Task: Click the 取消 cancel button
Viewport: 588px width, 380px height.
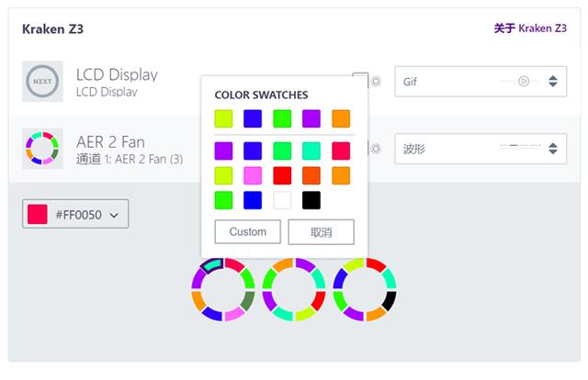Action: click(321, 232)
